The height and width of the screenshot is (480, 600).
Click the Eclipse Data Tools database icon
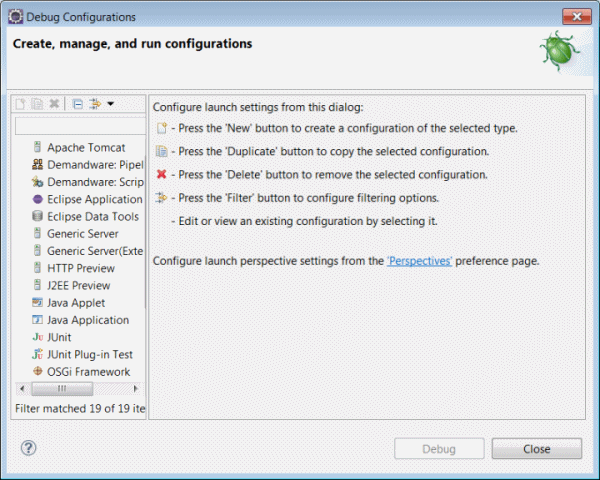[37, 216]
